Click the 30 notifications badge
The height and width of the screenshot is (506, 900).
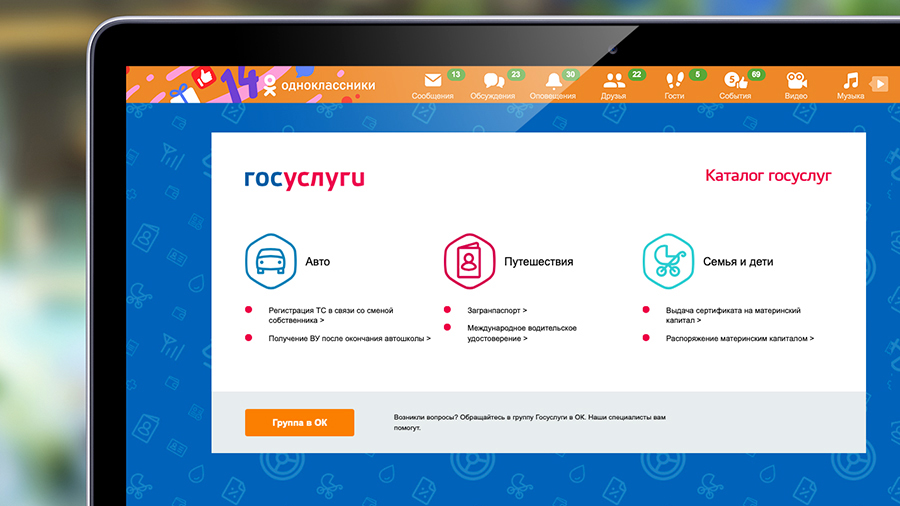pyautogui.click(x=570, y=75)
